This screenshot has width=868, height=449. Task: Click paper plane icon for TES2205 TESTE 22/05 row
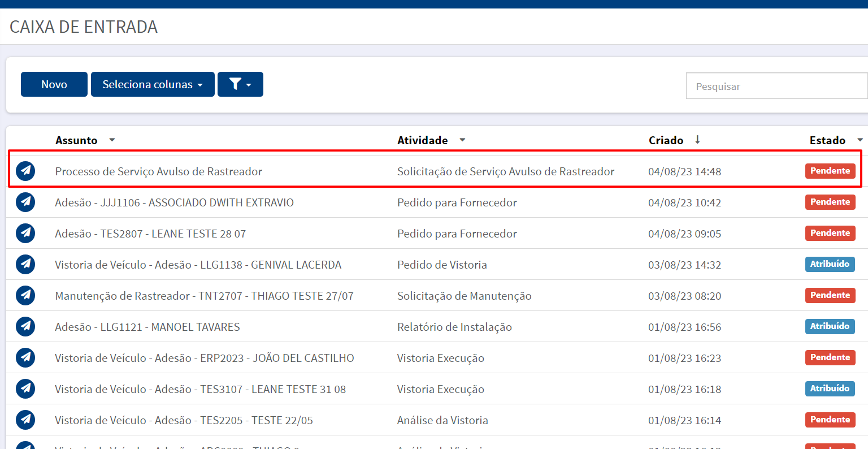(25, 420)
